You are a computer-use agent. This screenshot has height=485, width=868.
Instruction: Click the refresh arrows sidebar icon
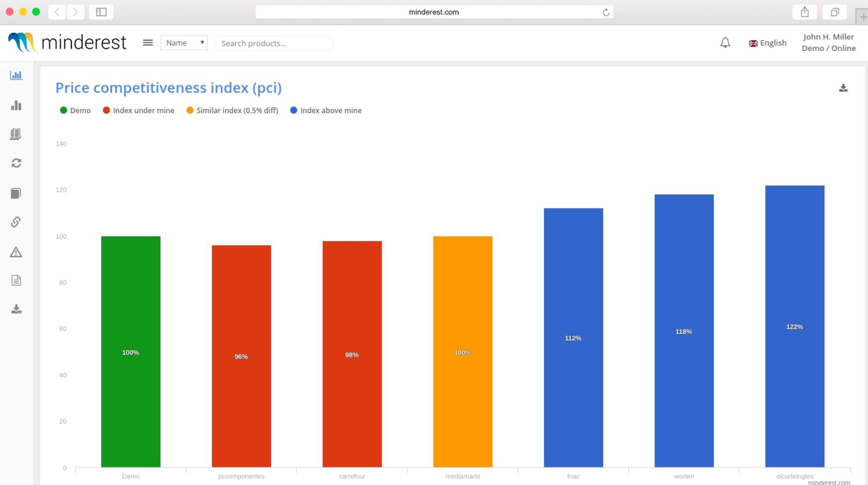[16, 163]
